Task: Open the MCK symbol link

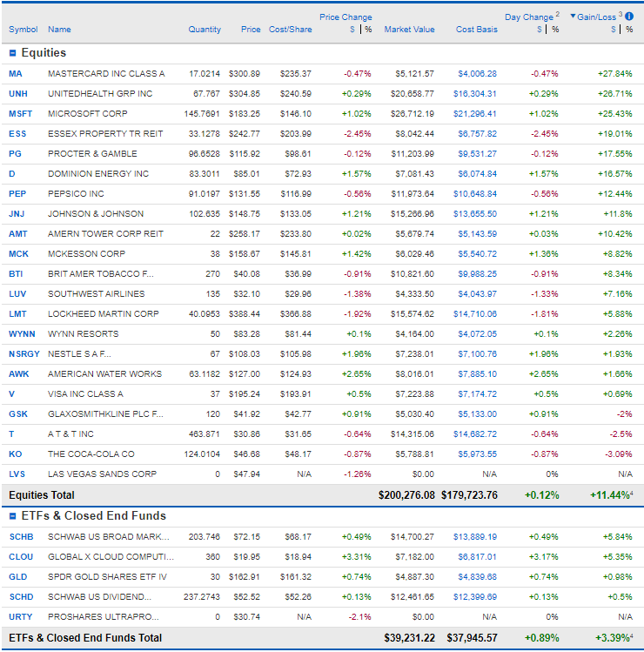Action: [x=18, y=253]
